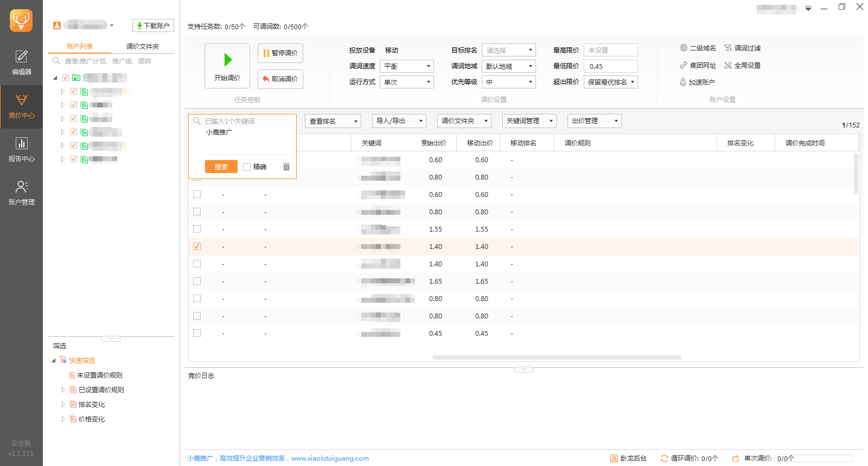Open 全局设置 tools setting
The width and height of the screenshot is (868, 466).
(x=742, y=66)
